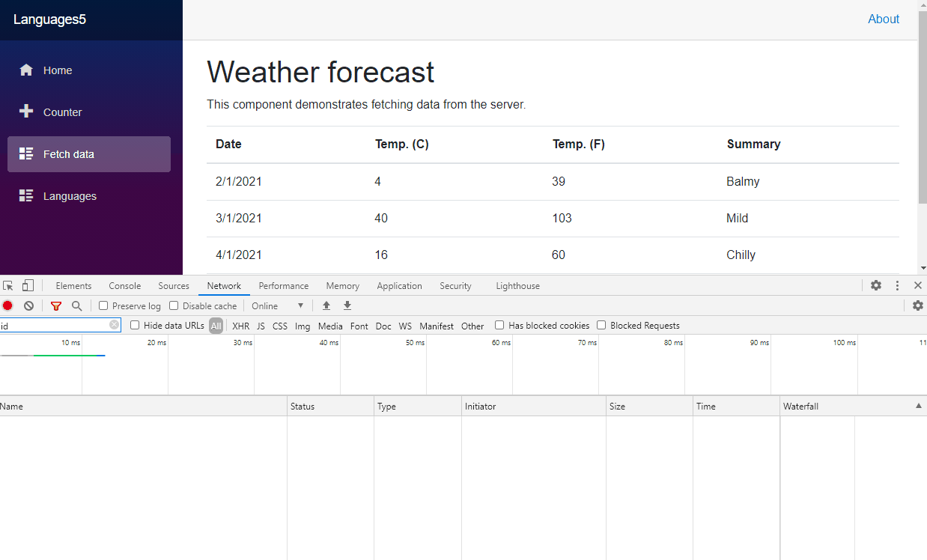
Task: Export network data with download icon
Action: click(x=347, y=305)
